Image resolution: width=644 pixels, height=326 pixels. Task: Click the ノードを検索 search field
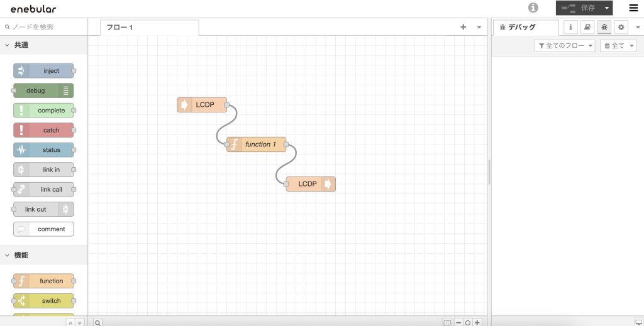(x=43, y=27)
